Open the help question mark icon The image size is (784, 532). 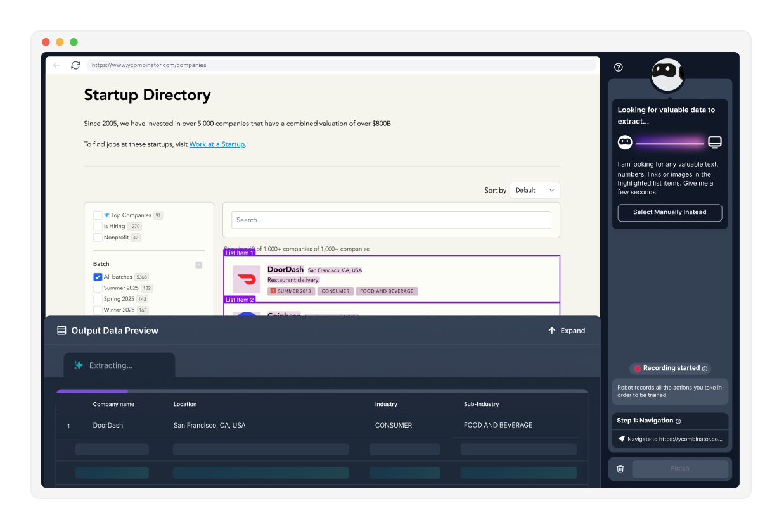pos(619,67)
